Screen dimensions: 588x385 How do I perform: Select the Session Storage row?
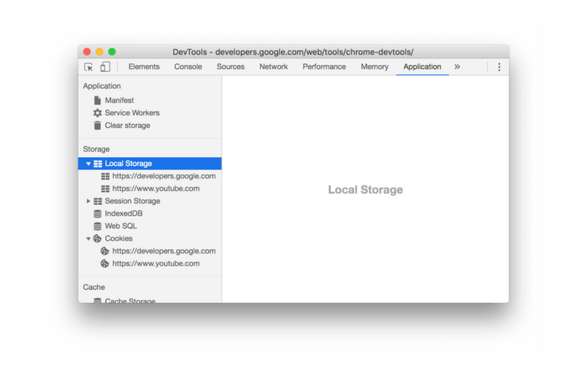pyautogui.click(x=149, y=201)
